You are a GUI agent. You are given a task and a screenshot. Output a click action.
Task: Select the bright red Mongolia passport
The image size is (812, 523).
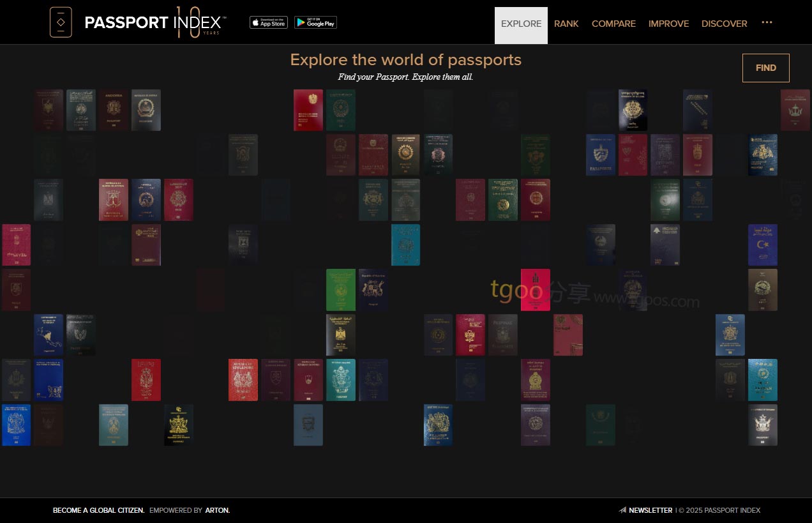tap(535, 290)
